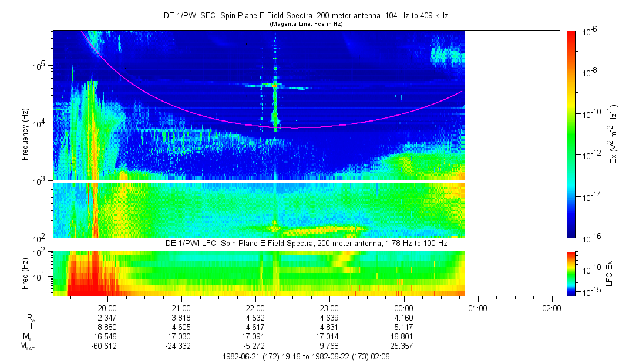Click the date range caption at bottom

tap(305, 356)
